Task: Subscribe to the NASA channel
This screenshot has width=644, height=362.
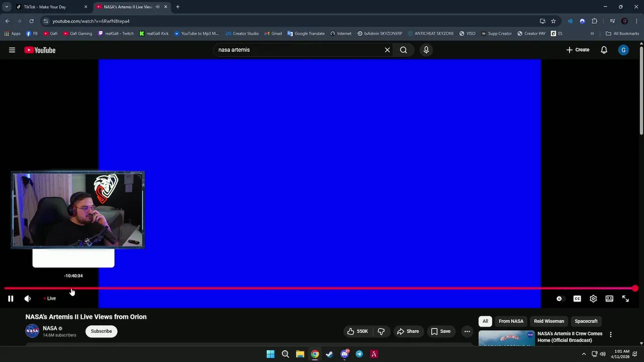Action: (x=101, y=331)
